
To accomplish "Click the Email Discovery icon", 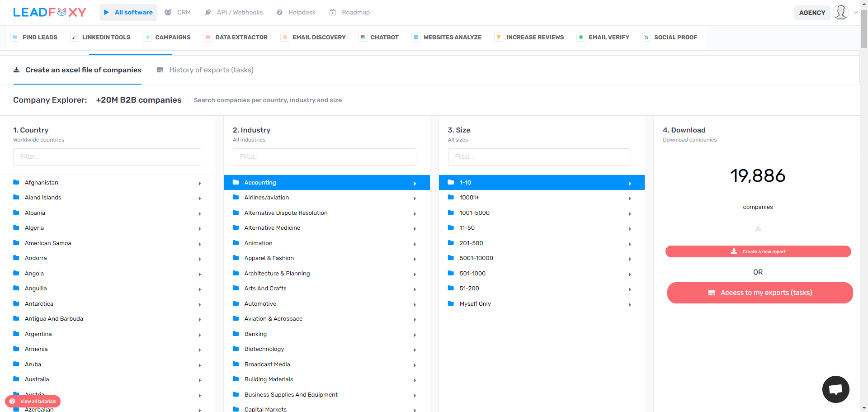I will point(285,37).
